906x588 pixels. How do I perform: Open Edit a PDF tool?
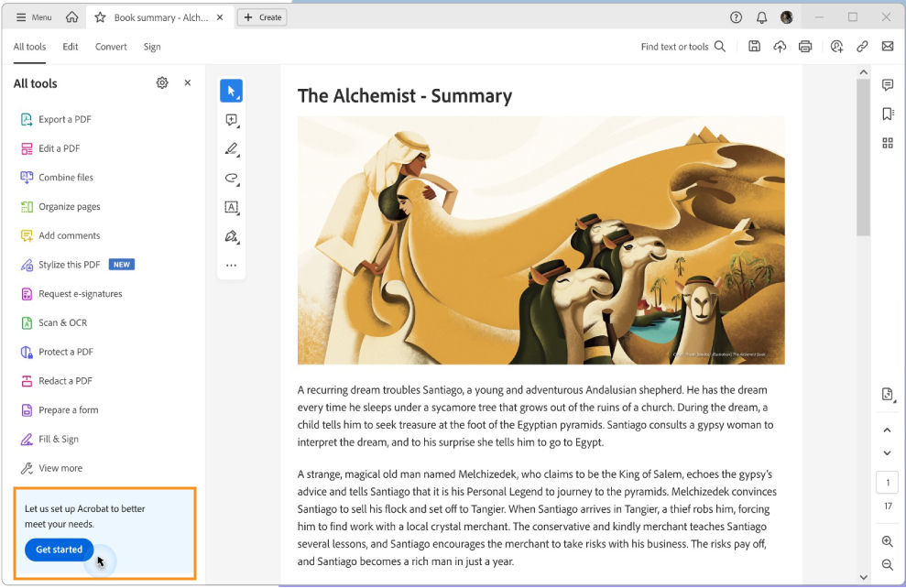pos(50,148)
